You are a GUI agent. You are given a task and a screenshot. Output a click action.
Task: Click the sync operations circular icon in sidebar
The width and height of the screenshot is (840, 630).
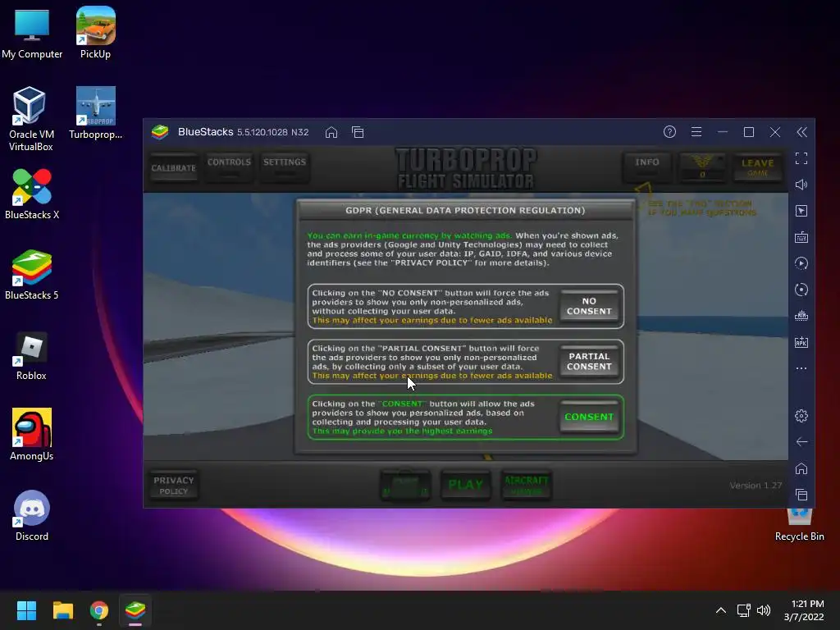[x=801, y=290]
